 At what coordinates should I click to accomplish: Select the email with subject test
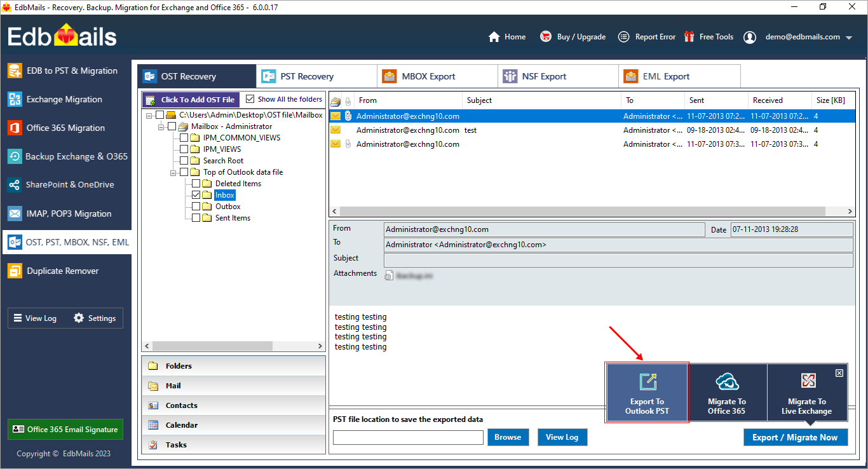[x=592, y=130]
